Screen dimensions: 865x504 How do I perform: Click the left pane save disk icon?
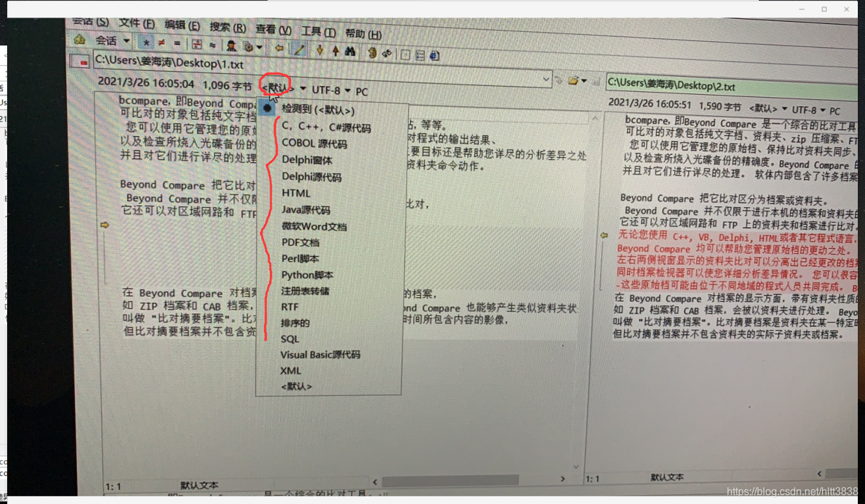pyautogui.click(x=597, y=81)
